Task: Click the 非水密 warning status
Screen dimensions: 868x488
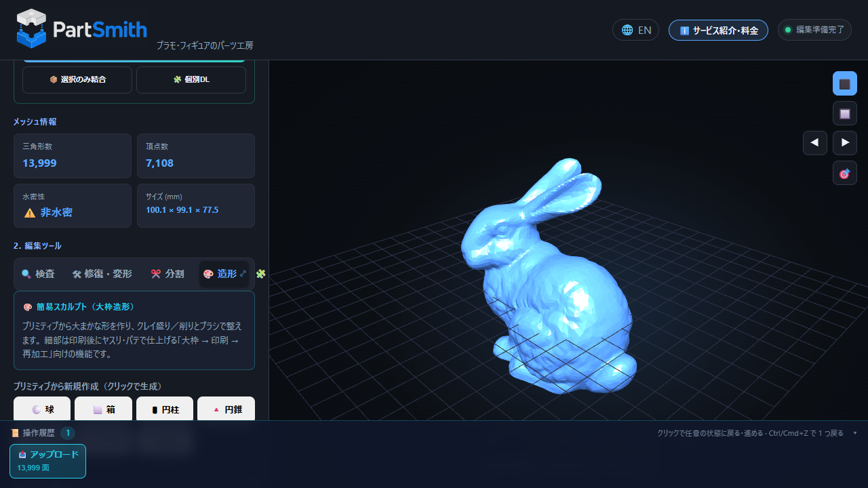Action: [48, 213]
